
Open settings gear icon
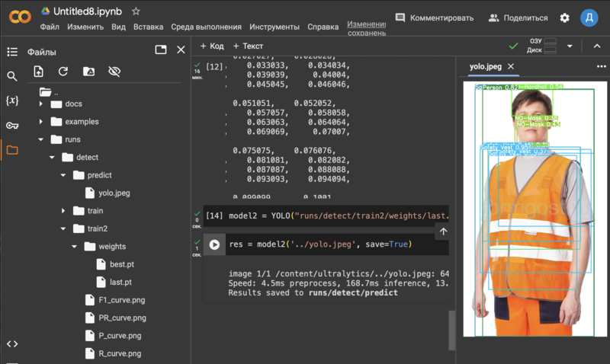(x=564, y=18)
